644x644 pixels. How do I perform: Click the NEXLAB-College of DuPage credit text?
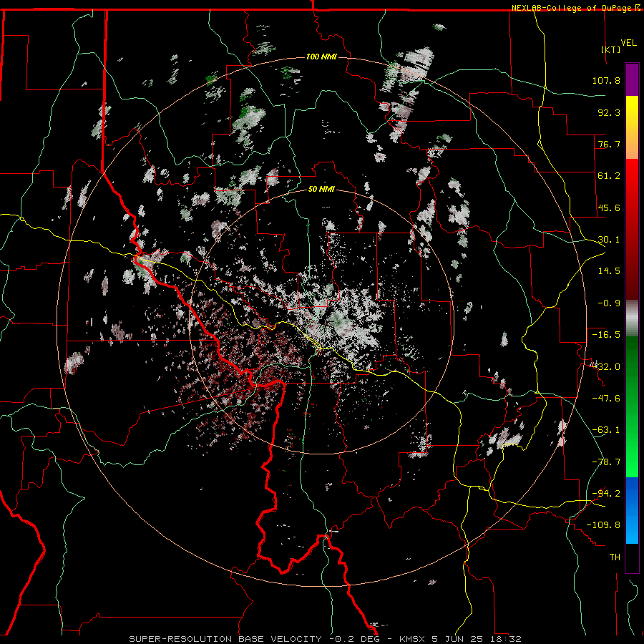click(x=571, y=8)
